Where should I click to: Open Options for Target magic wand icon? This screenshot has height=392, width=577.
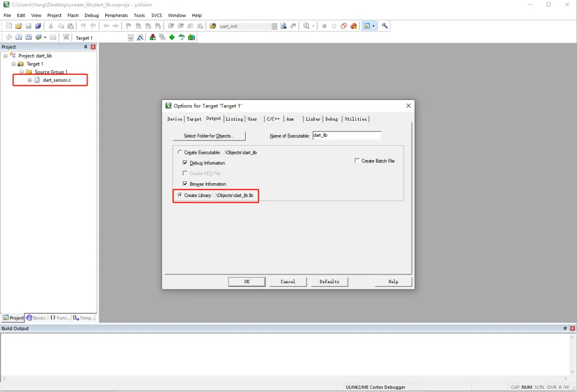140,37
